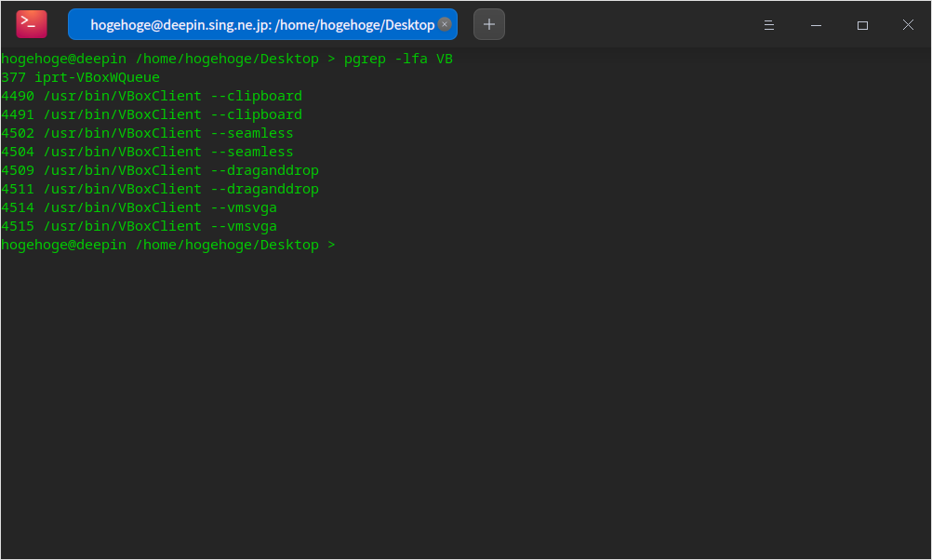
Task: Click the line '4511 /usr/bin/VBoxClient --draganddrop'
Action: 160,189
